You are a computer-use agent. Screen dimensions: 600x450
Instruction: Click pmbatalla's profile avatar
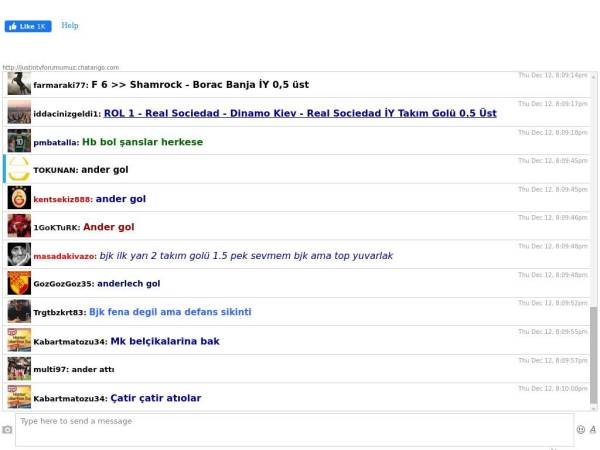click(x=19, y=141)
